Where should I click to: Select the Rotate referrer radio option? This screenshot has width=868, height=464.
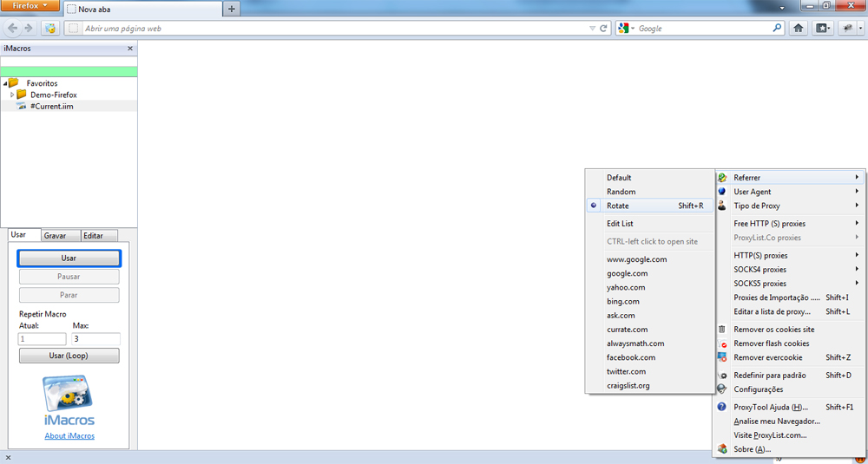(x=650, y=206)
